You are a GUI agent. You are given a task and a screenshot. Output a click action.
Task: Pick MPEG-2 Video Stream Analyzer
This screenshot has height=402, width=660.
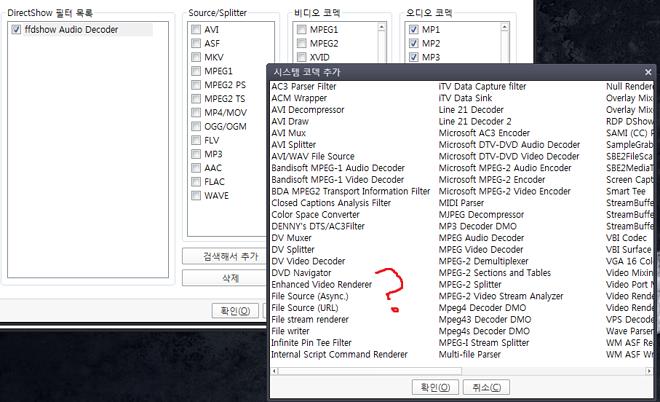[x=501, y=296]
